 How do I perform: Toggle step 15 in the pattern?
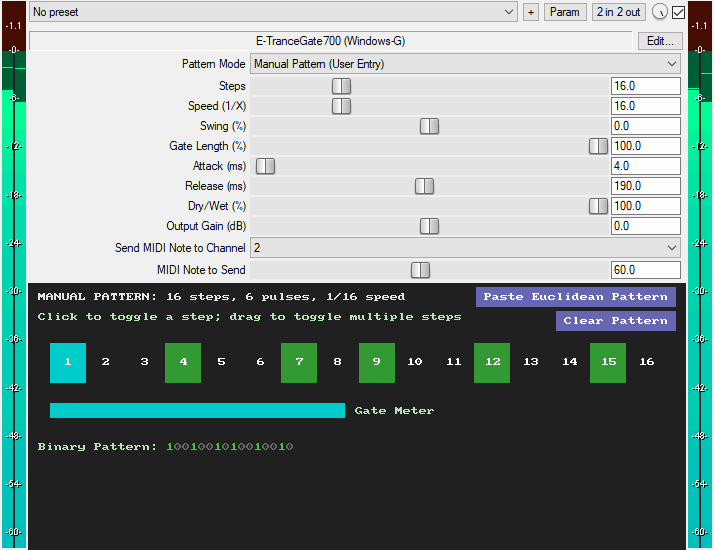608,363
